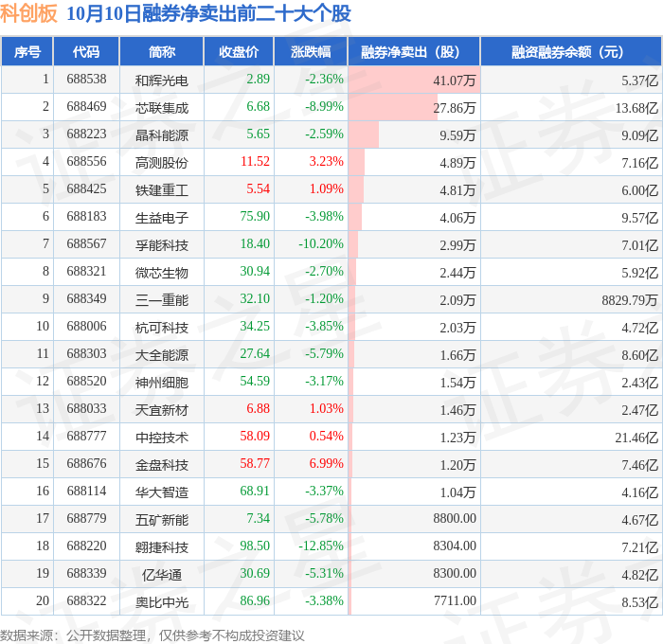Image resolution: width=663 pixels, height=644 pixels.
Task: Click closing price 86.96
Action: (255, 601)
